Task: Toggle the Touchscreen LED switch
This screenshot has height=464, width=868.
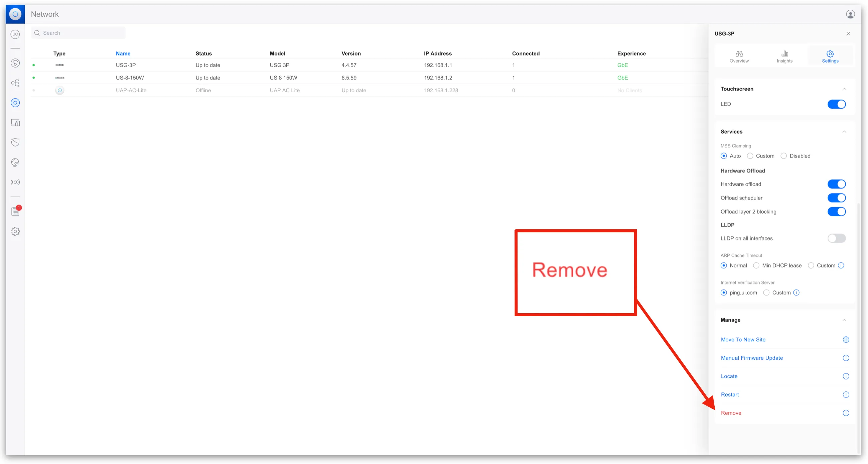Action: pos(836,104)
